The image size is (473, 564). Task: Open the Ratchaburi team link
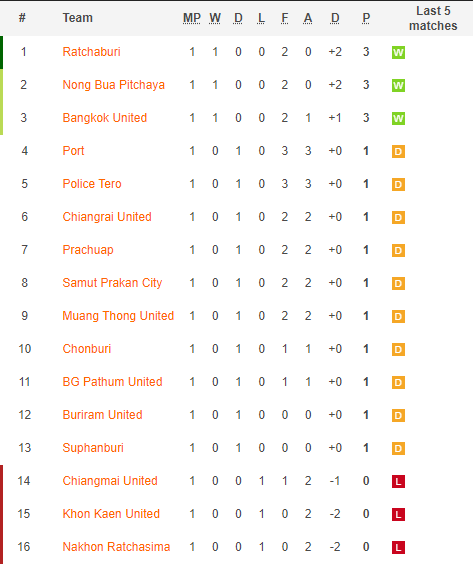[x=91, y=52]
